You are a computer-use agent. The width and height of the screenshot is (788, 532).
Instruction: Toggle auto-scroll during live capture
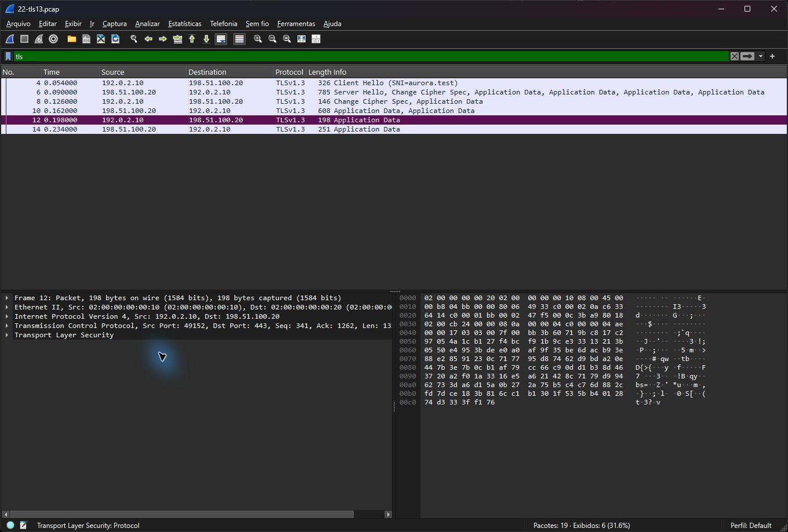coord(221,39)
